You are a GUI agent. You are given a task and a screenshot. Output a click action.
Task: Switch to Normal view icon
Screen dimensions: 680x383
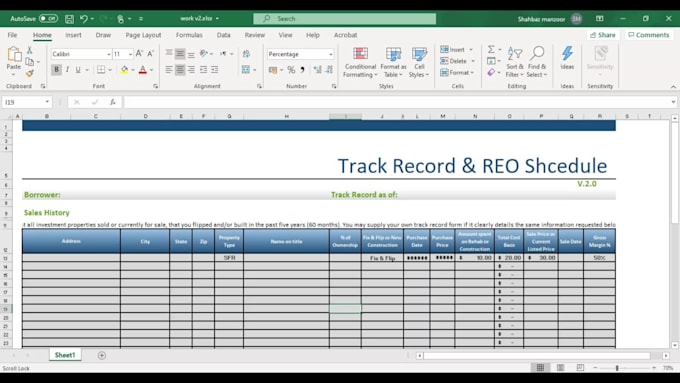540,368
